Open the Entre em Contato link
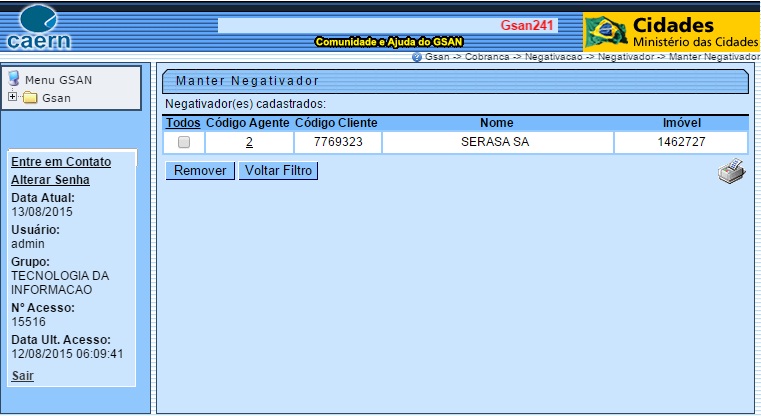The height and width of the screenshot is (416, 761). pos(60,162)
